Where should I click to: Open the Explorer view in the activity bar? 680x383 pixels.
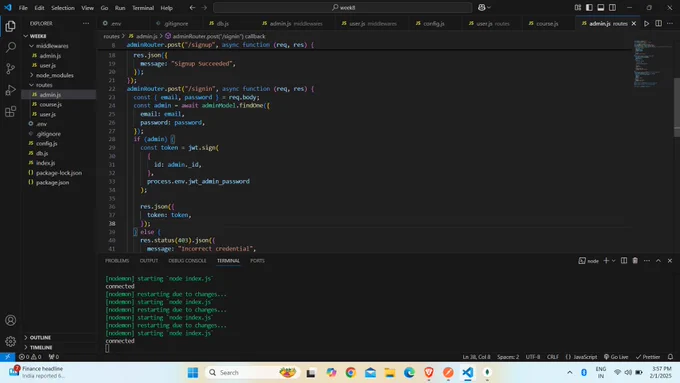(x=10, y=26)
